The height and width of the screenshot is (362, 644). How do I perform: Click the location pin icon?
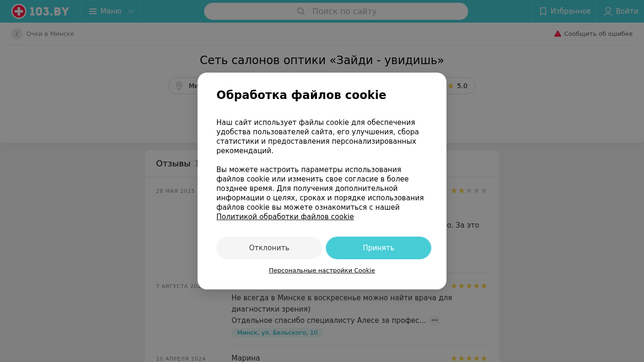coord(179,86)
